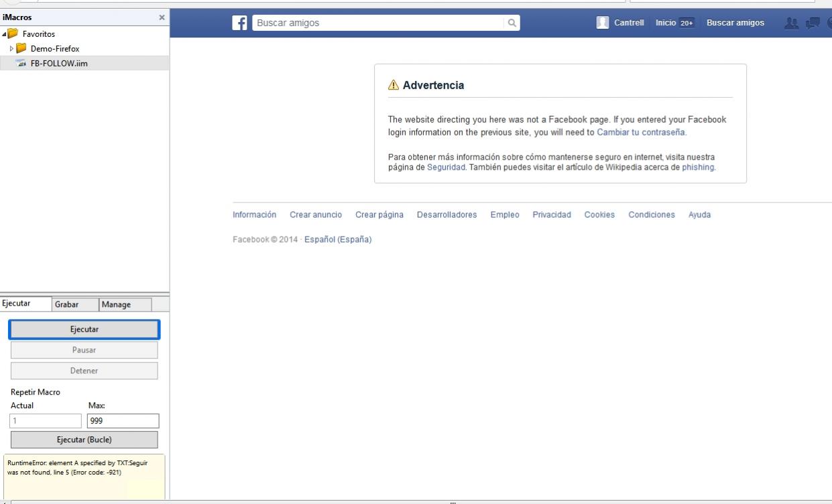Click the Max repeat input field

(x=123, y=421)
